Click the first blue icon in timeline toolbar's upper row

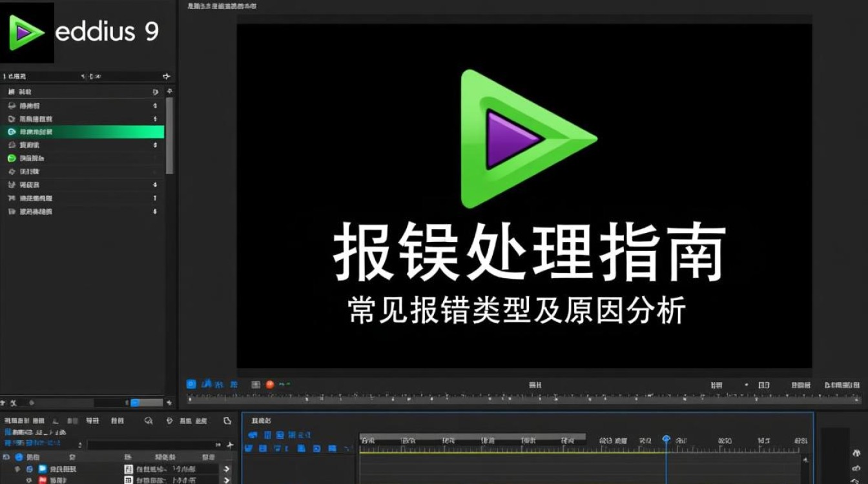pos(253,436)
